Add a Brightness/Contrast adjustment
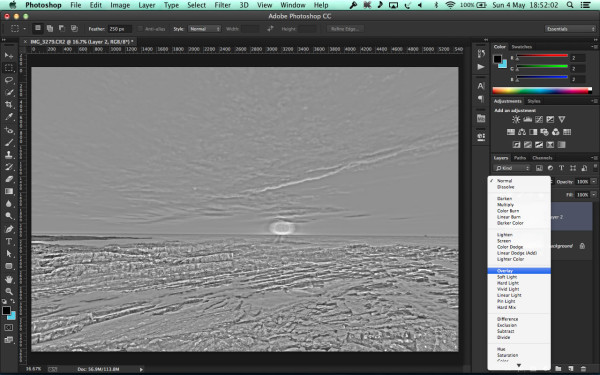This screenshot has height=375, width=600. (516, 119)
